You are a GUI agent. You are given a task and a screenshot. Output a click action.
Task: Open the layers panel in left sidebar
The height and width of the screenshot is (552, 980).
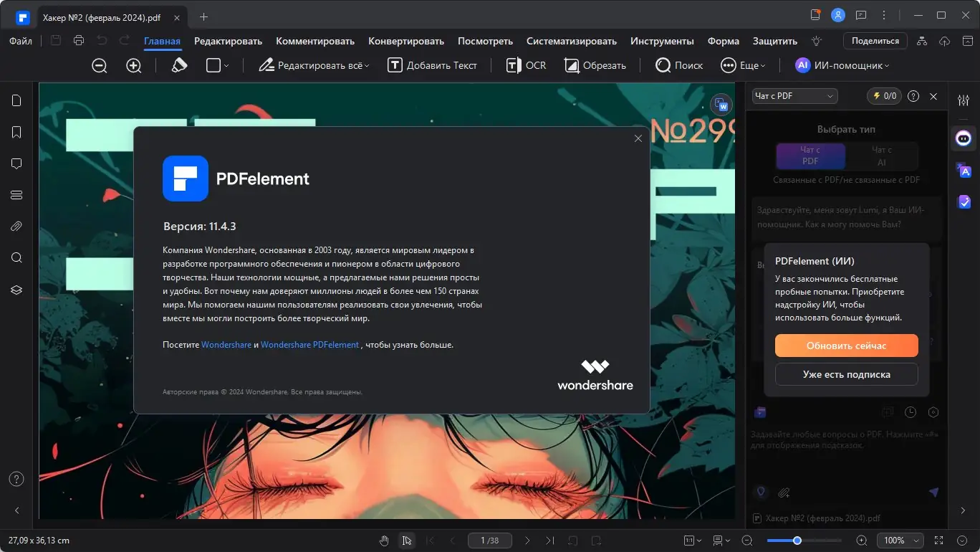click(x=16, y=290)
